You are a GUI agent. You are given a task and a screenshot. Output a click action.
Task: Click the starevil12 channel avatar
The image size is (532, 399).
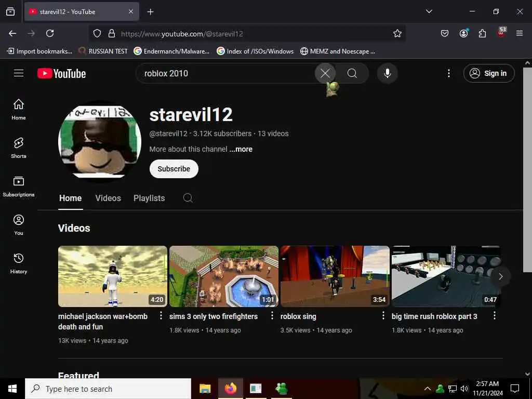100,141
